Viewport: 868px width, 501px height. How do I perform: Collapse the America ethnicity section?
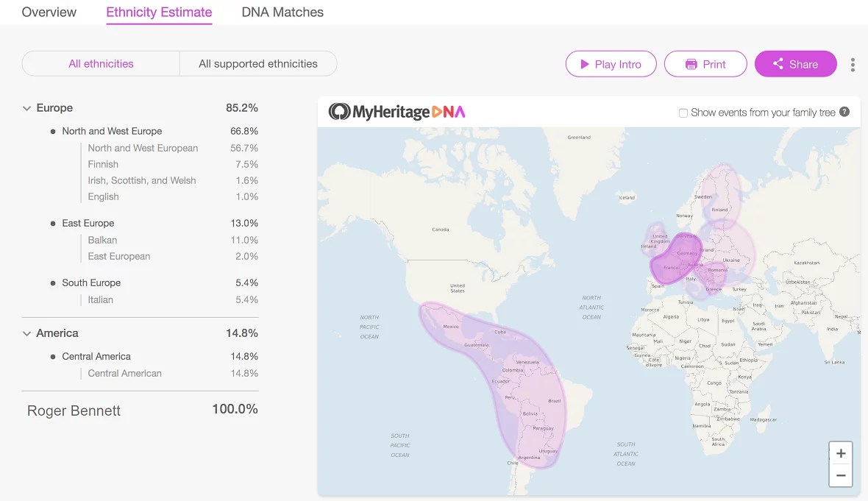pyautogui.click(x=26, y=333)
